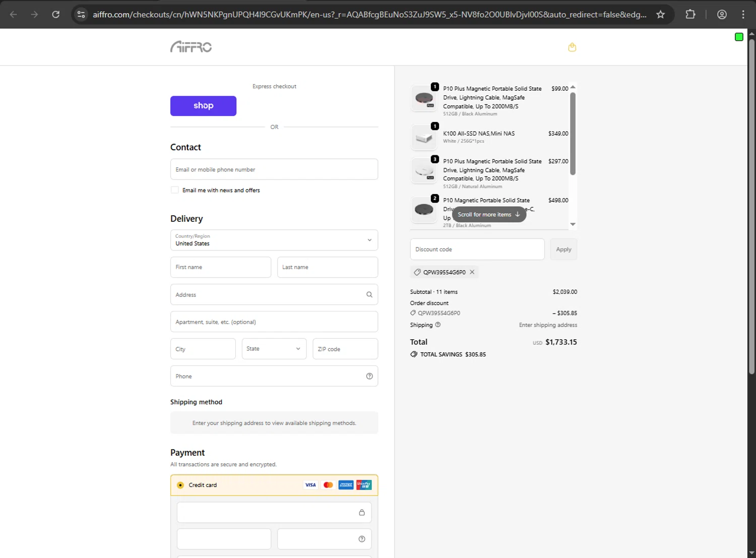Click the Subtotal · 11 items label
The width and height of the screenshot is (756, 558).
pyautogui.click(x=434, y=292)
